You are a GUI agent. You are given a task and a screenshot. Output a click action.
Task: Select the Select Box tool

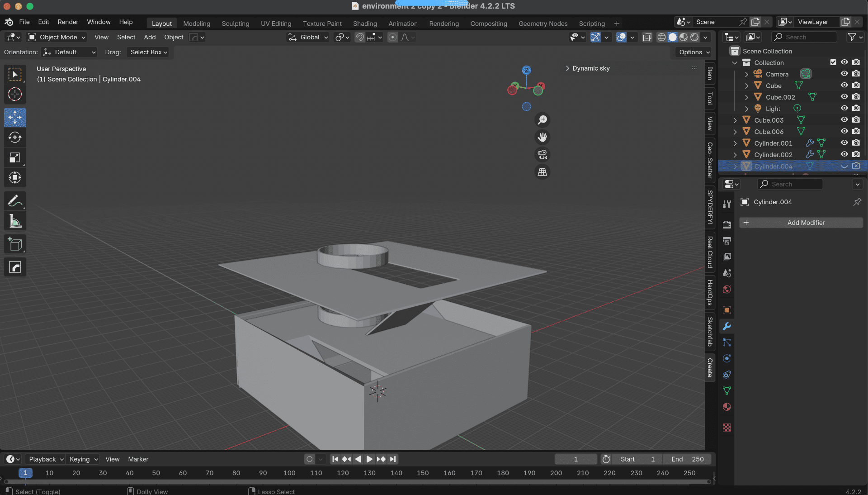pos(15,74)
